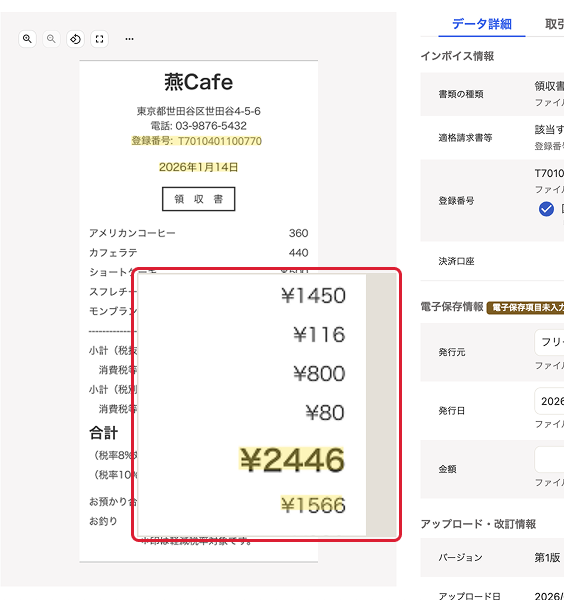Click the お釣り label on receipt

[103, 521]
